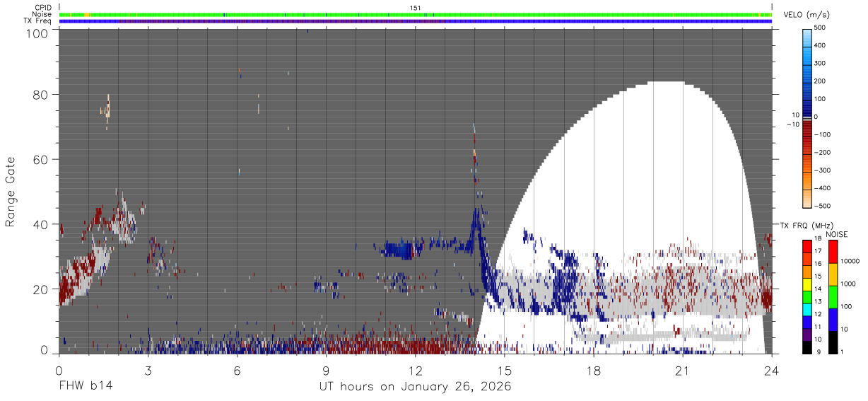Click the -10 label left of velocity scale
The image size is (868, 401).
(794, 124)
